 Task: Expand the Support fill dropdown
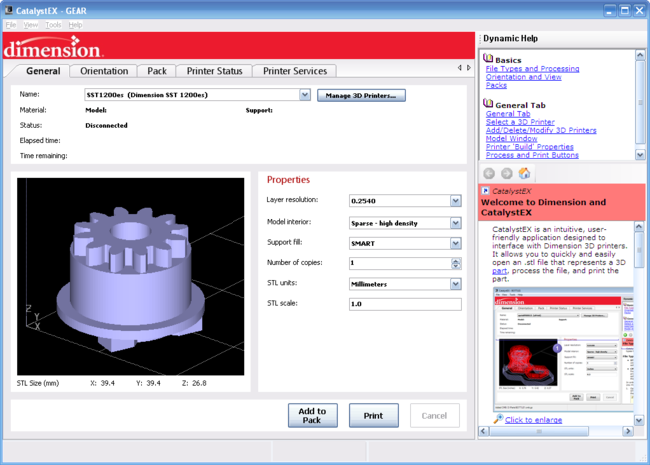tap(455, 243)
